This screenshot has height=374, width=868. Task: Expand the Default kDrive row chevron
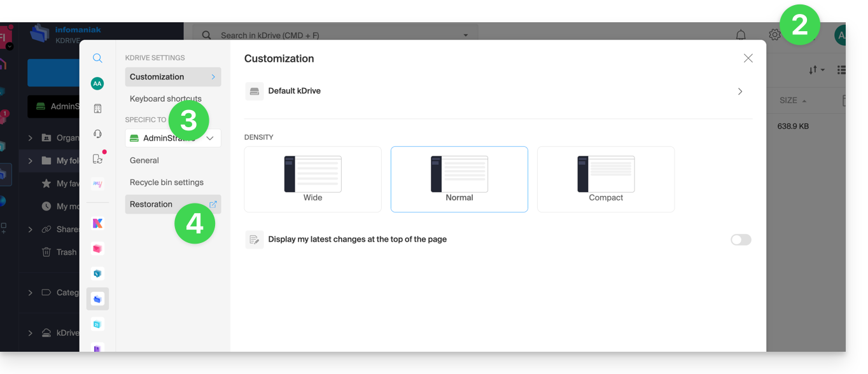tap(740, 92)
